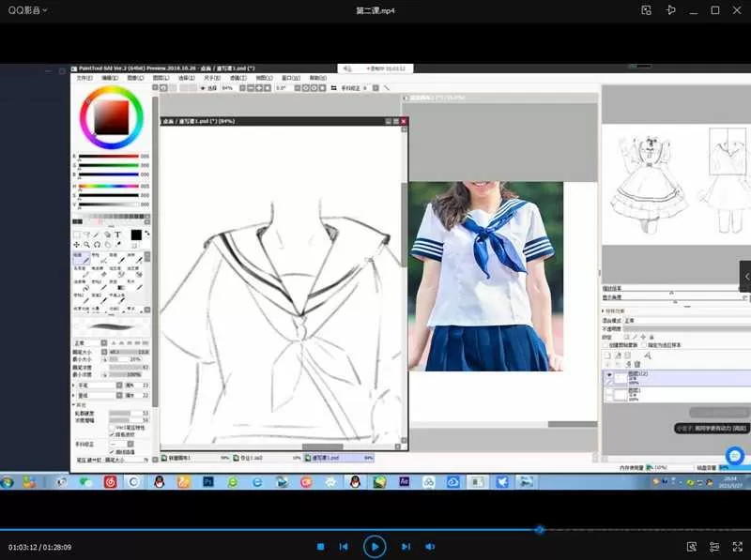Mute the player volume speaker icon
The height and width of the screenshot is (560, 751).
click(x=430, y=546)
